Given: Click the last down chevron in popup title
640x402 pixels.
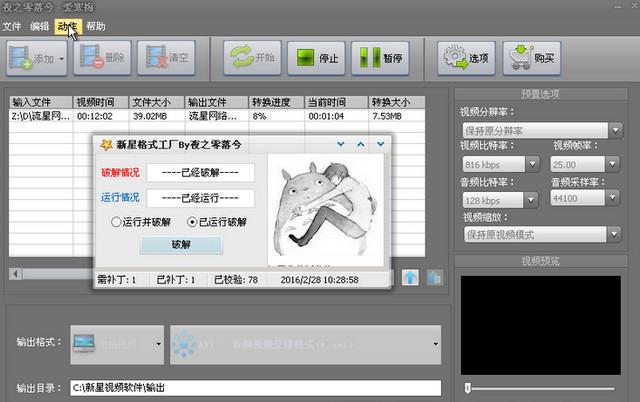Looking at the screenshot, I should point(381,144).
